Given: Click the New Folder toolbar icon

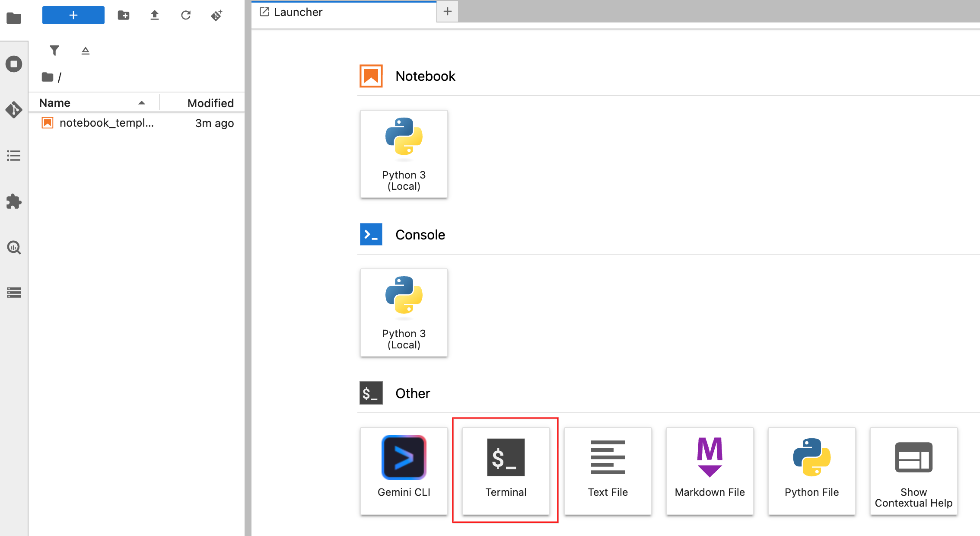Looking at the screenshot, I should point(124,15).
